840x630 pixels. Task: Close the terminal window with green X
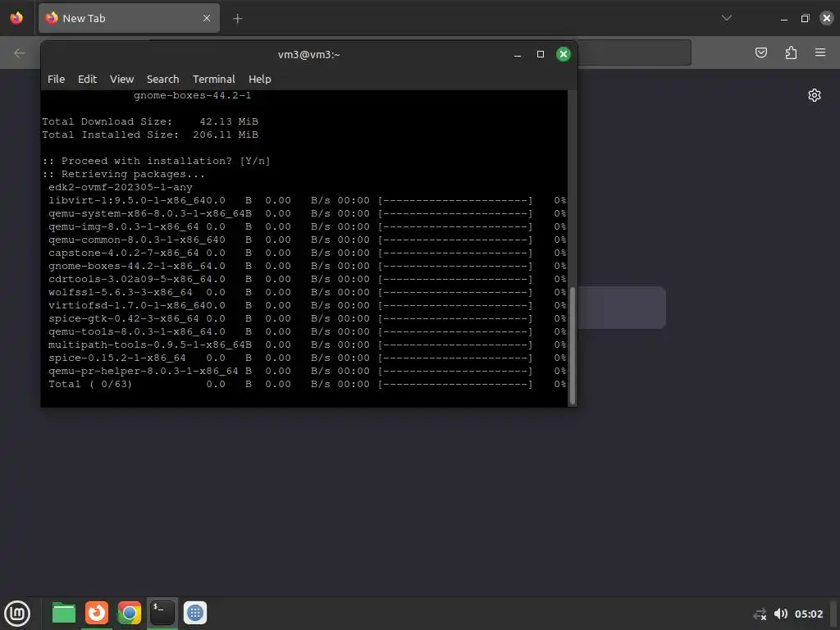tap(563, 54)
